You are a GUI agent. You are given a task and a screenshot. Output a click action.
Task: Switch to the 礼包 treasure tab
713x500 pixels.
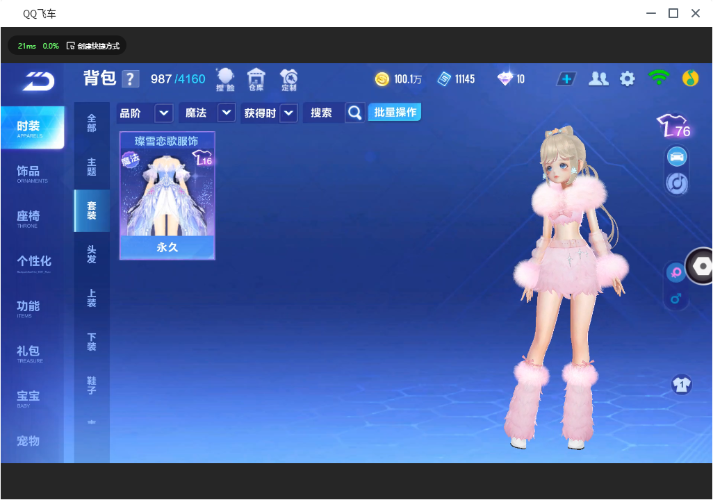pyautogui.click(x=32, y=353)
